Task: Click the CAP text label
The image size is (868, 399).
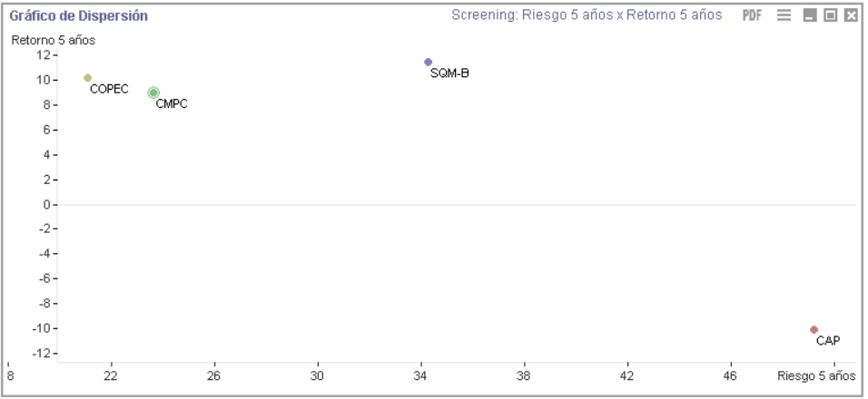Action: coord(828,341)
